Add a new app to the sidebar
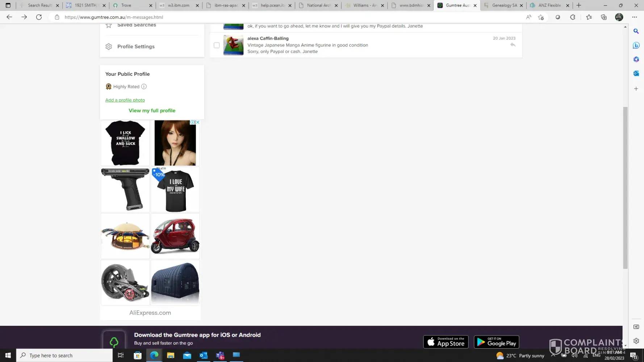This screenshot has height=362, width=644. (x=636, y=89)
